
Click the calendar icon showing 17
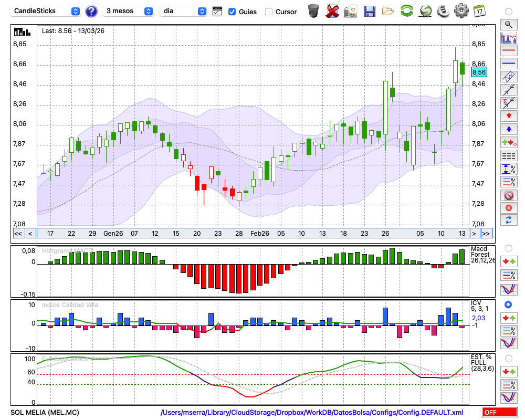[479, 10]
